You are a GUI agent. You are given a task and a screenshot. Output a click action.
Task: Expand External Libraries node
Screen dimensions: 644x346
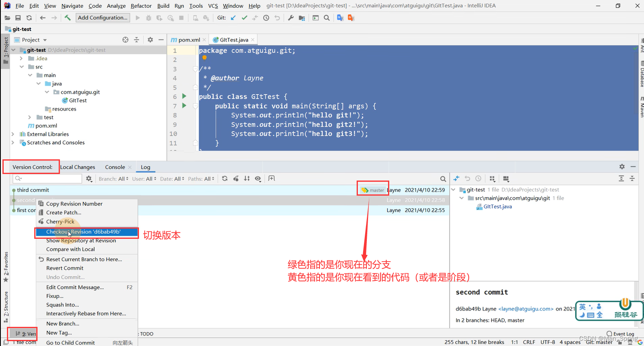tap(13, 134)
